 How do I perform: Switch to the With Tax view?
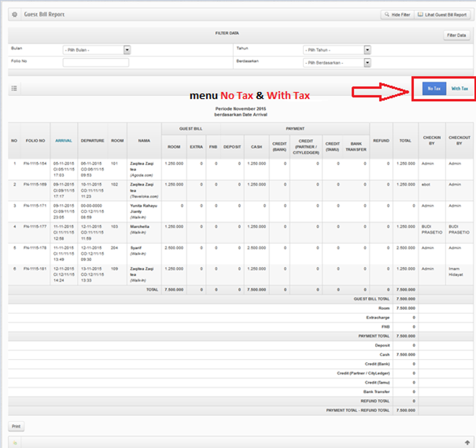tap(459, 89)
